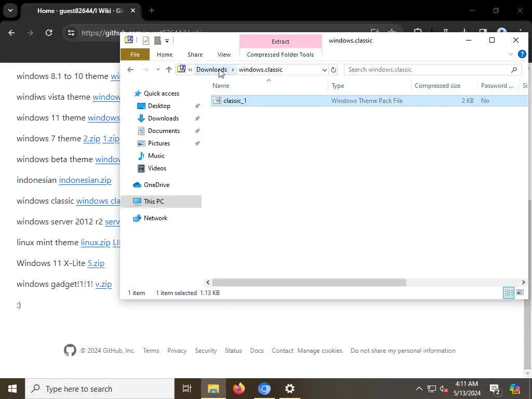Click Downloads in the address breadcrumb
The width and height of the screenshot is (532, 399).
tap(211, 70)
